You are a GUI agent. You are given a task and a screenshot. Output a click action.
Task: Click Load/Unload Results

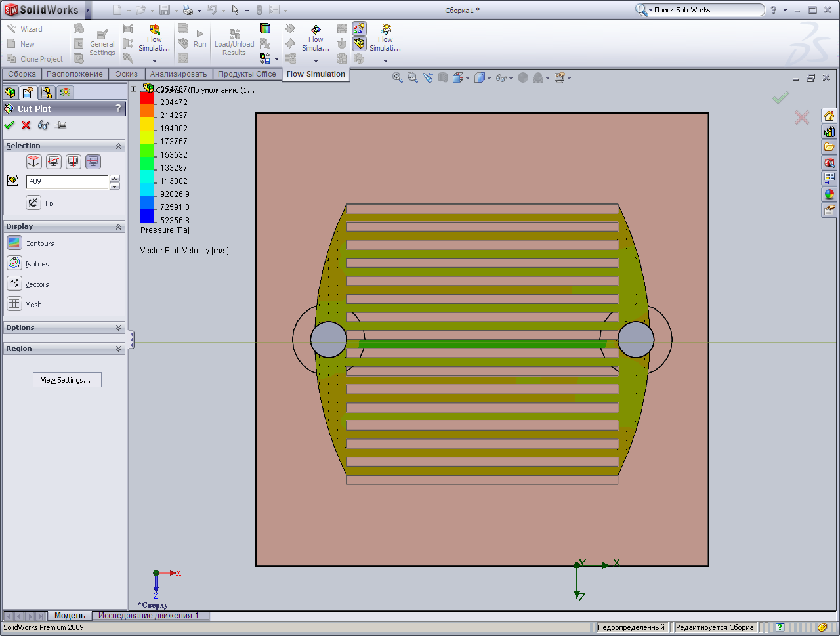pyautogui.click(x=234, y=41)
